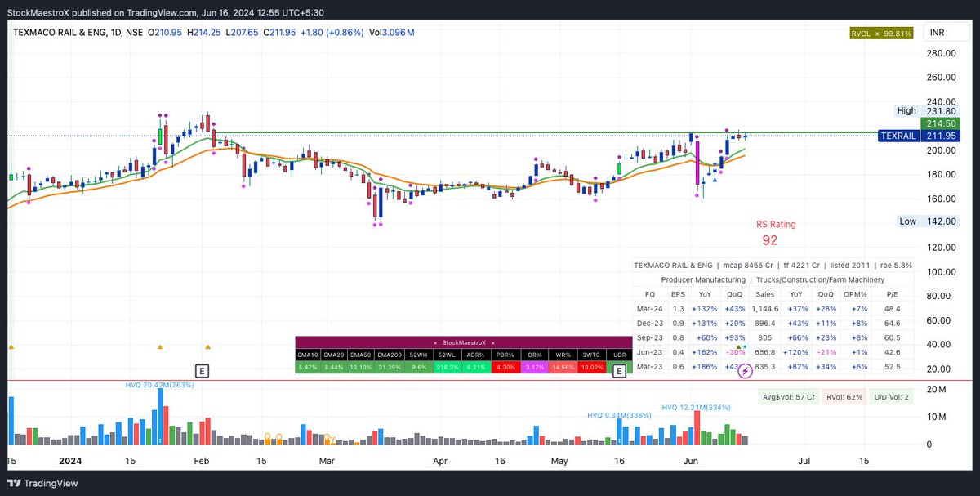Click the EMA10 column header
Screen dimensions: 980x496
click(307, 354)
